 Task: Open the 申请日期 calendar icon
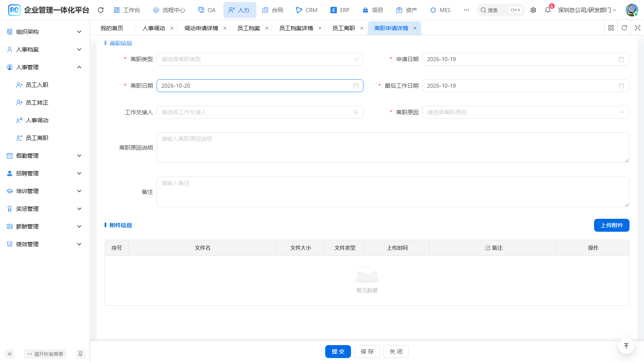click(621, 59)
